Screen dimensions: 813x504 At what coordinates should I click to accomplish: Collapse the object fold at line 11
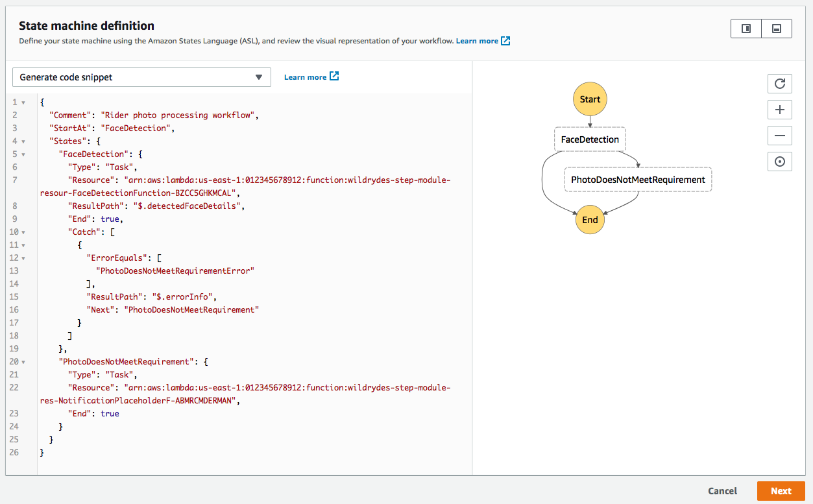coord(23,245)
